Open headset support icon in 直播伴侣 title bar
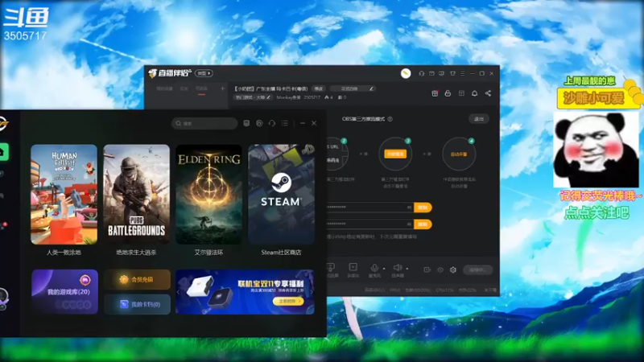 [421, 73]
